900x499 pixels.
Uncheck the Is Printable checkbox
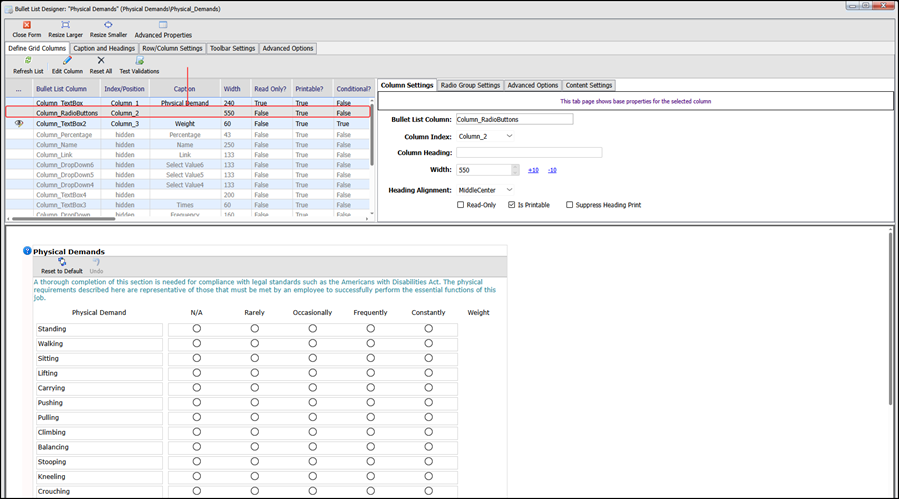[x=511, y=204]
